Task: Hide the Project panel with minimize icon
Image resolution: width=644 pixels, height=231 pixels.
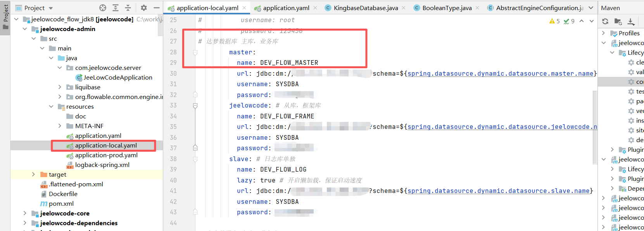Action: [157, 8]
